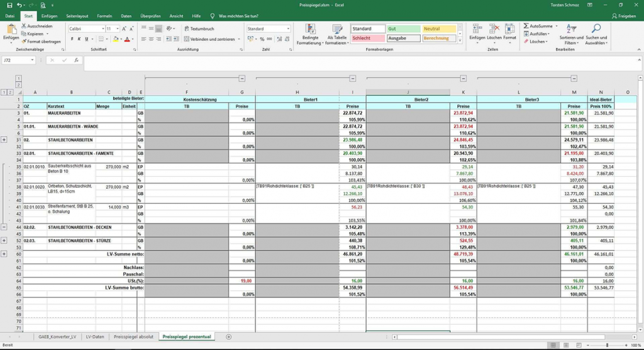
Task: Apply the Schlecht cell style swatch
Action: tap(368, 38)
